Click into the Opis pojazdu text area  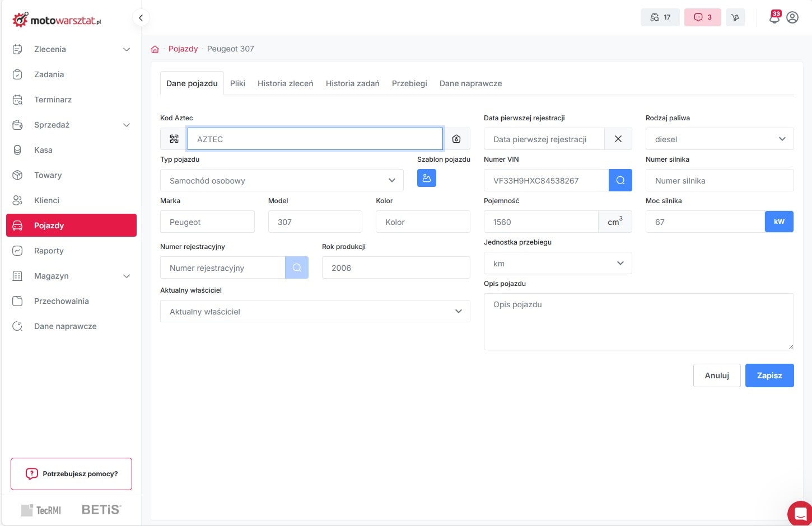click(638, 322)
